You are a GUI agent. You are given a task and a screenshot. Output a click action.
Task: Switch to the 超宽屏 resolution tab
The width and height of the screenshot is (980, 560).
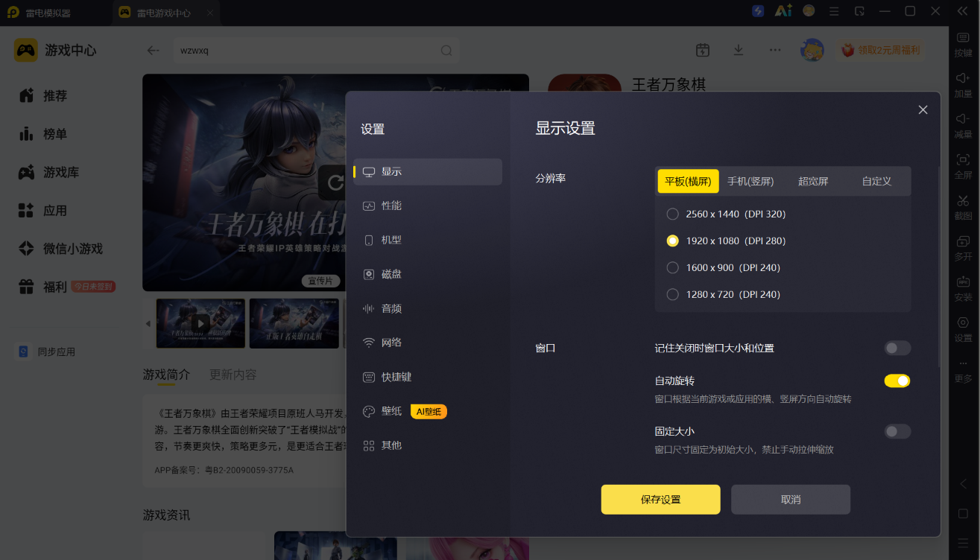(813, 181)
